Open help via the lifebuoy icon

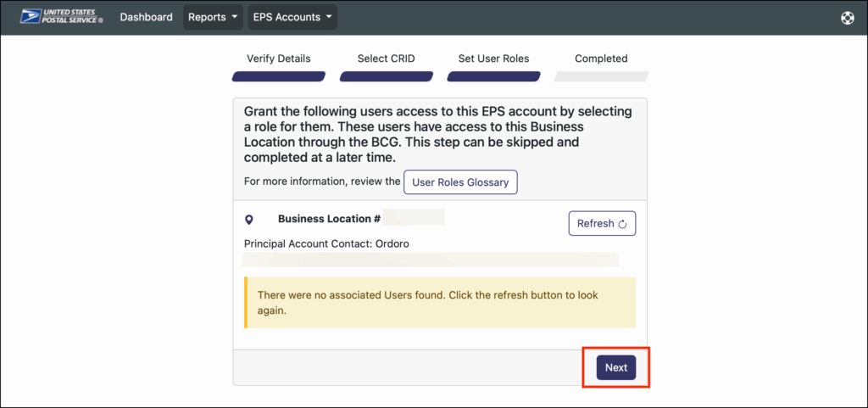(847, 18)
